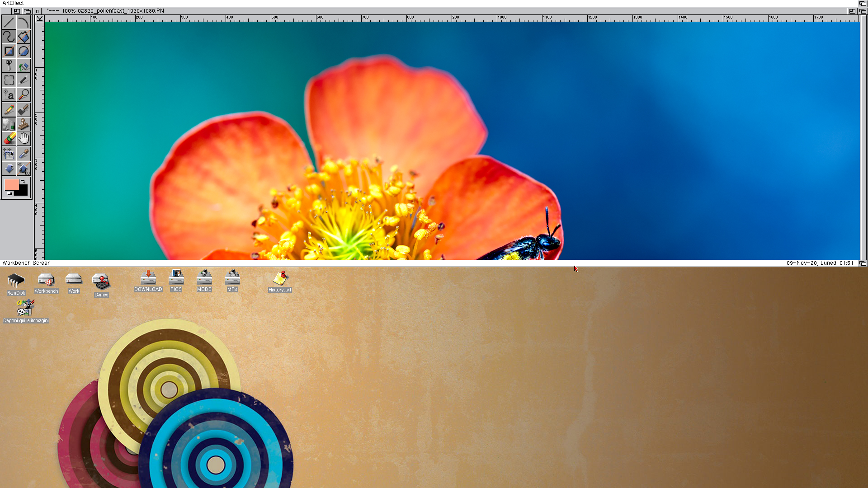This screenshot has height=488, width=868.
Task: Open the DOWNLOAD drawer icon
Action: click(148, 281)
